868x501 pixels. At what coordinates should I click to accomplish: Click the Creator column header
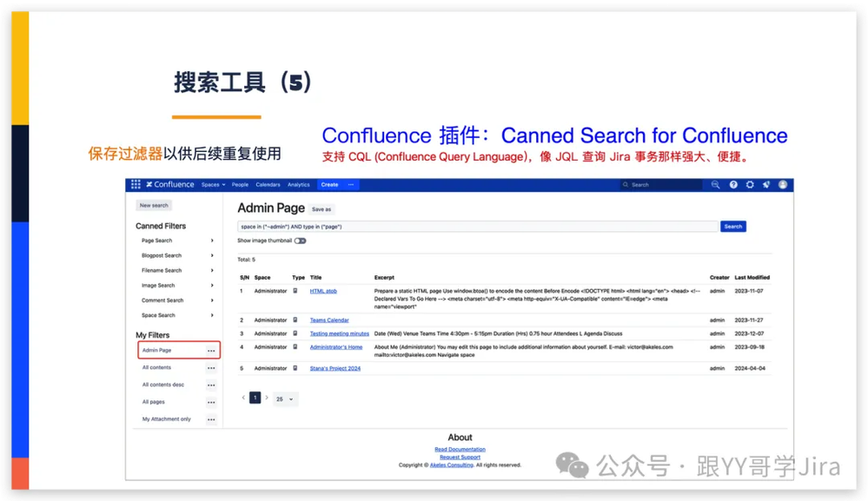719,278
